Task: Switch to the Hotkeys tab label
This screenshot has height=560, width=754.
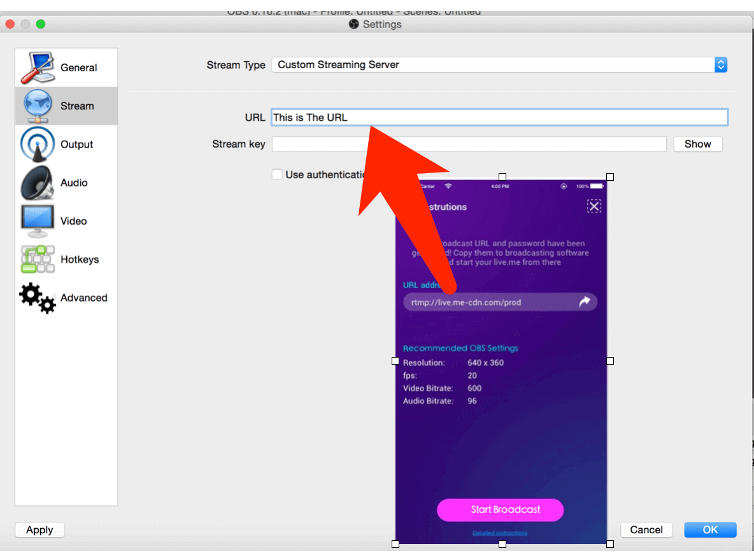Action: coord(80,260)
